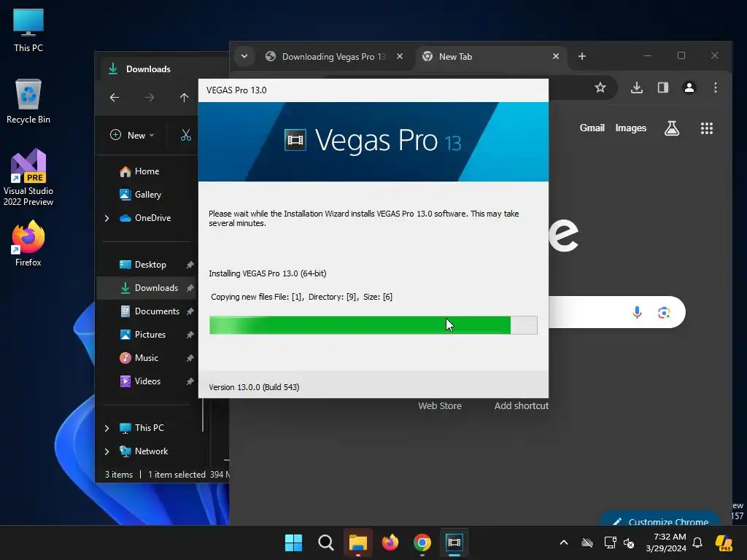This screenshot has width=747, height=560.
Task: Search by image with Lens icon
Action: [x=664, y=312]
